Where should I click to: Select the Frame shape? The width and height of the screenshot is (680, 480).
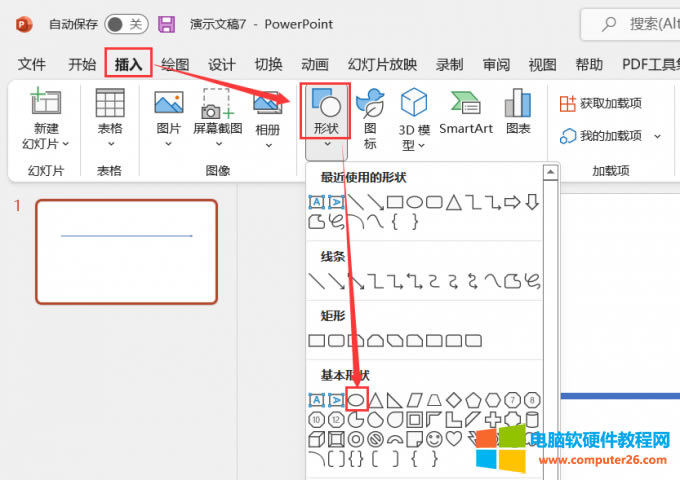point(415,420)
